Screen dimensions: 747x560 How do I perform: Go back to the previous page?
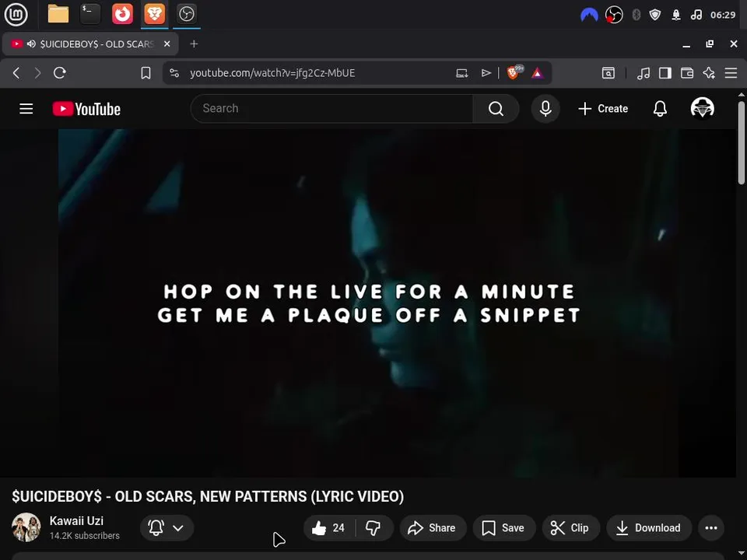[x=16, y=73]
